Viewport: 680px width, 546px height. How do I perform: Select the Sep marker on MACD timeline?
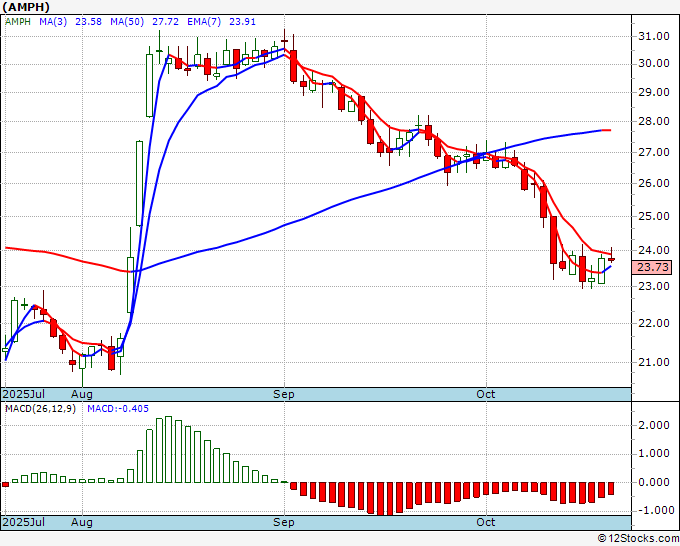tap(284, 522)
